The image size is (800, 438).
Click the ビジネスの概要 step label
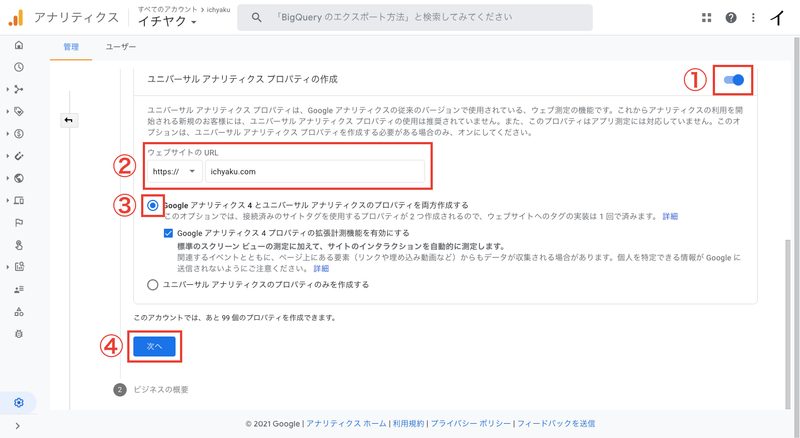(x=161, y=390)
